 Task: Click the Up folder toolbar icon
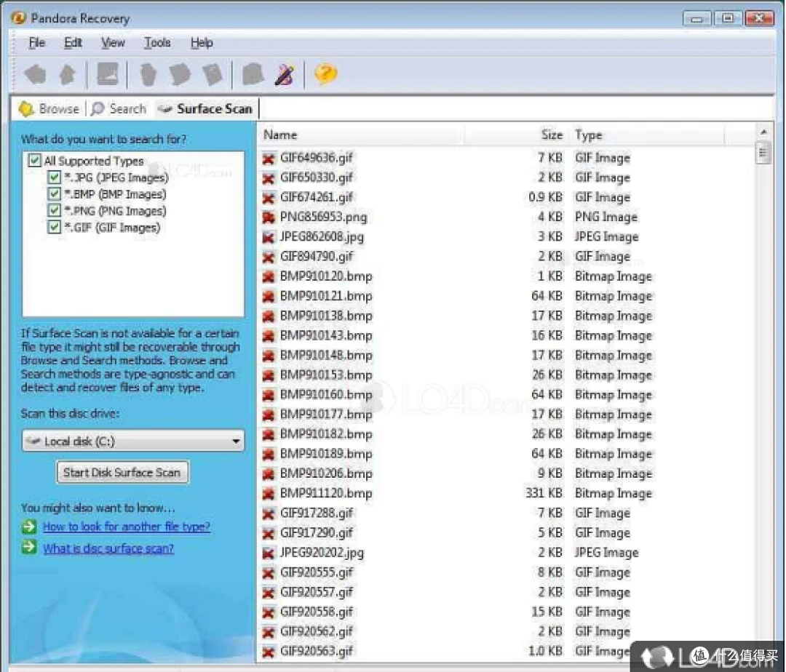67,75
